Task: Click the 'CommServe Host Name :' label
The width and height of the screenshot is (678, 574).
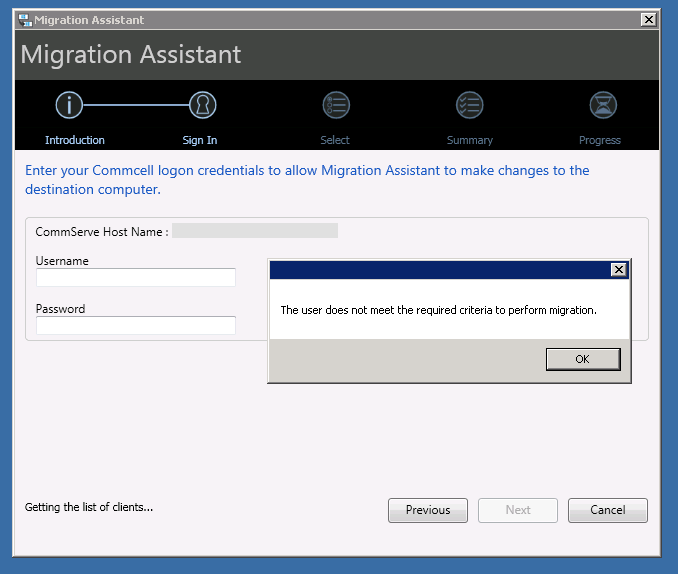Action: point(102,232)
